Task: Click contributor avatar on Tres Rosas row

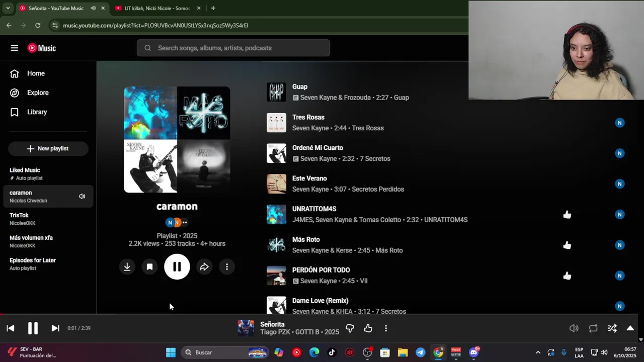Action: tap(620, 123)
